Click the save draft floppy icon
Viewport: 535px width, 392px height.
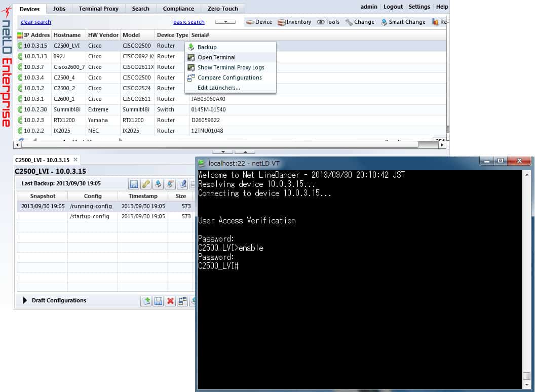158,301
